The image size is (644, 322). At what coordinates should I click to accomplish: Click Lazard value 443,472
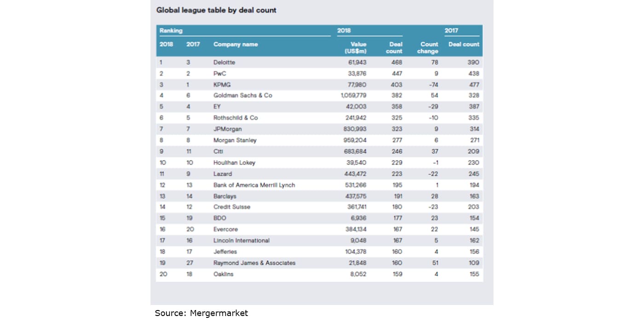[x=355, y=174]
